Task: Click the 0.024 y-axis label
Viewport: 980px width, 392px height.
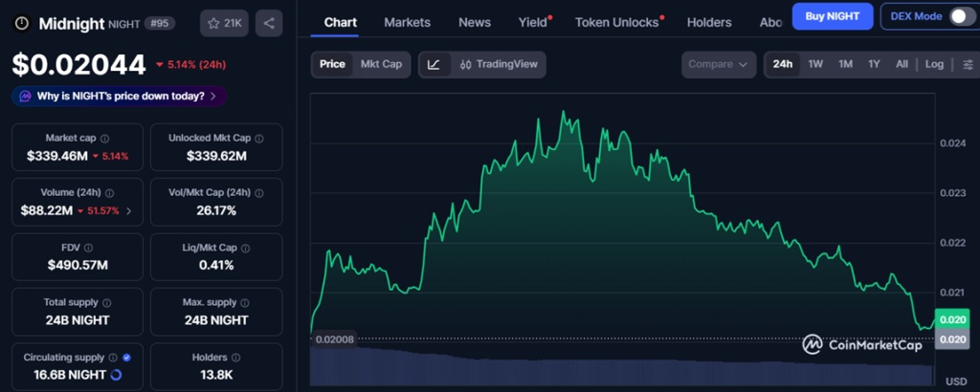Action: click(x=952, y=143)
